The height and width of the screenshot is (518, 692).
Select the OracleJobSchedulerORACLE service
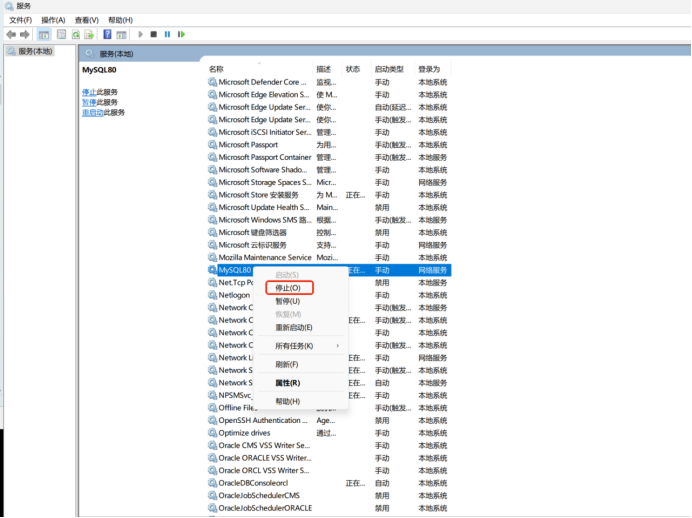(329, 508)
